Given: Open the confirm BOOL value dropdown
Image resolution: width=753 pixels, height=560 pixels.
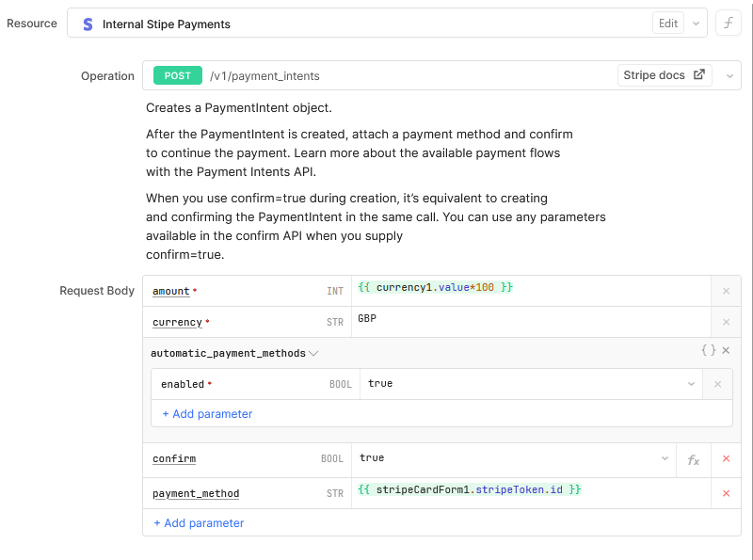Looking at the screenshot, I should point(665,458).
